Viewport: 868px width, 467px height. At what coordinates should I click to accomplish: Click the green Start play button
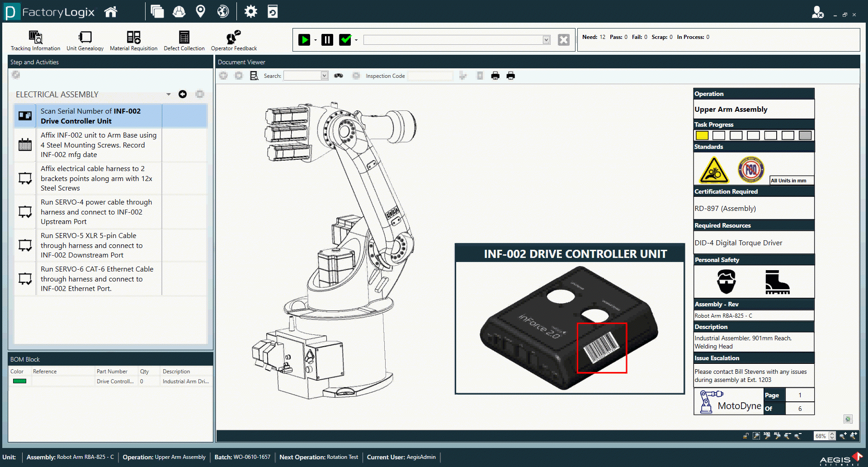pos(304,40)
